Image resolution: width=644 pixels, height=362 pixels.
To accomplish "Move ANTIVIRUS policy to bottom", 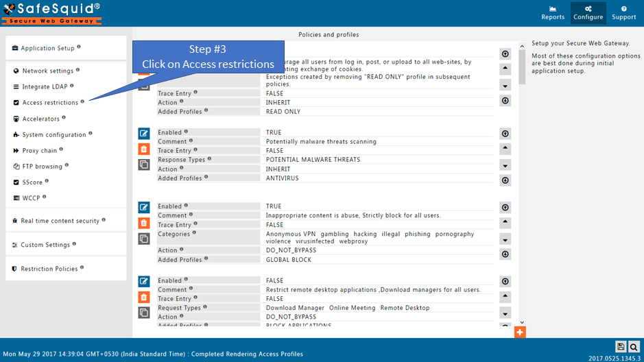I will pos(505,180).
